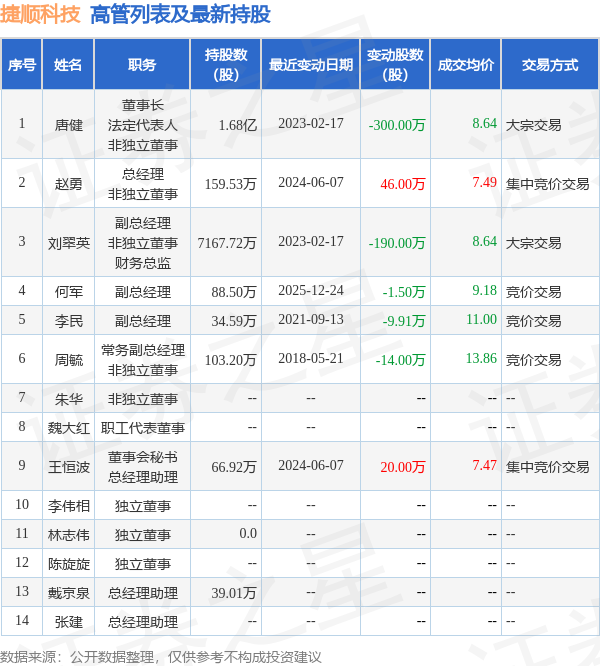Click the position 董事长
Viewport: 600px width, 666px height.
(x=143, y=105)
